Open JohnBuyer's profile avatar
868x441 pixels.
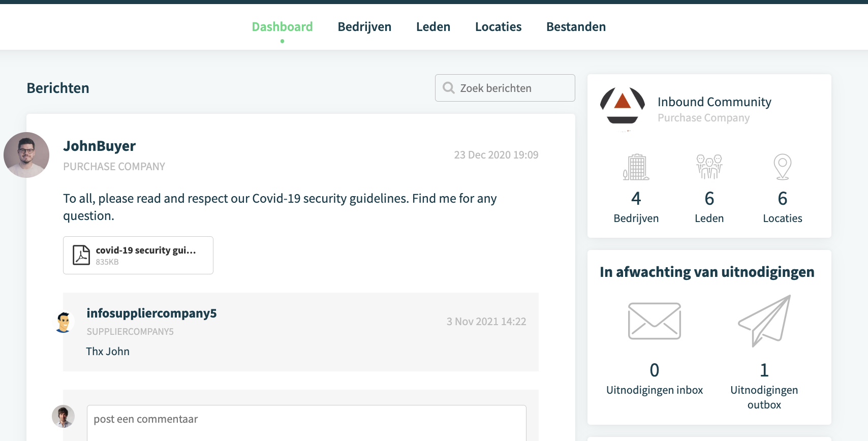pos(26,155)
